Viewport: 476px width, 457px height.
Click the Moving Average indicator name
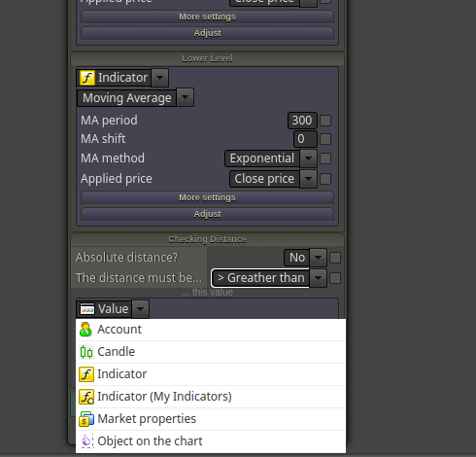[x=127, y=98]
